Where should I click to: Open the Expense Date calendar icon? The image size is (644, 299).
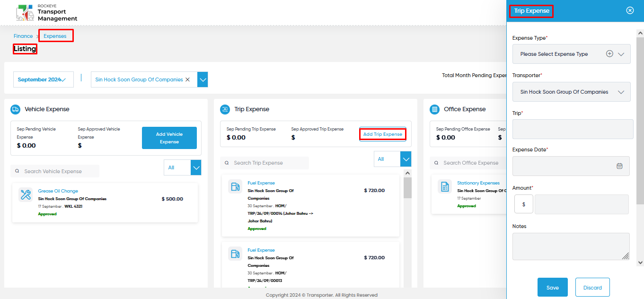[x=619, y=166]
